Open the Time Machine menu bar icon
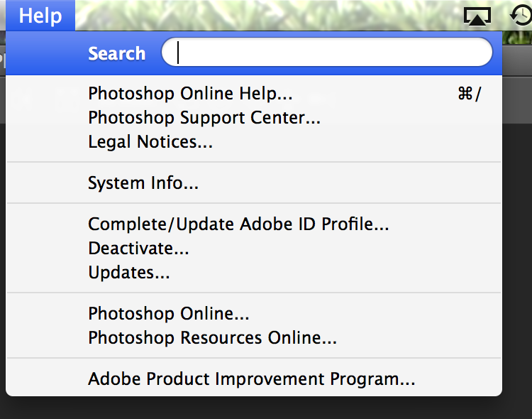532x419 pixels. [x=521, y=16]
